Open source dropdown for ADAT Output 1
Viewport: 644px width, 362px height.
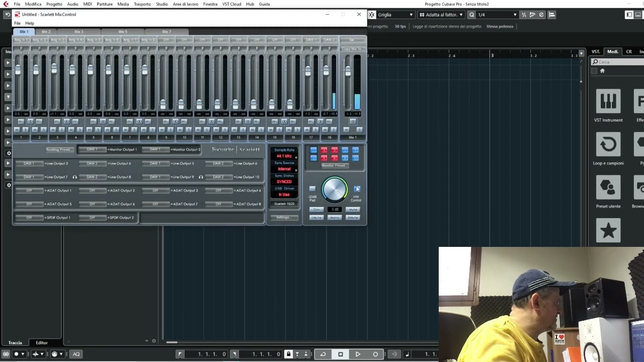click(29, 191)
